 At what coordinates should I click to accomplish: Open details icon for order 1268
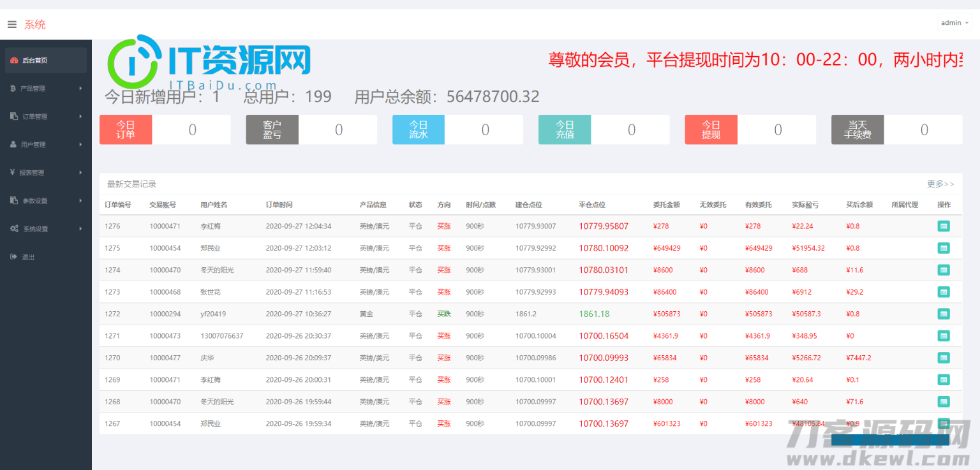(944, 401)
